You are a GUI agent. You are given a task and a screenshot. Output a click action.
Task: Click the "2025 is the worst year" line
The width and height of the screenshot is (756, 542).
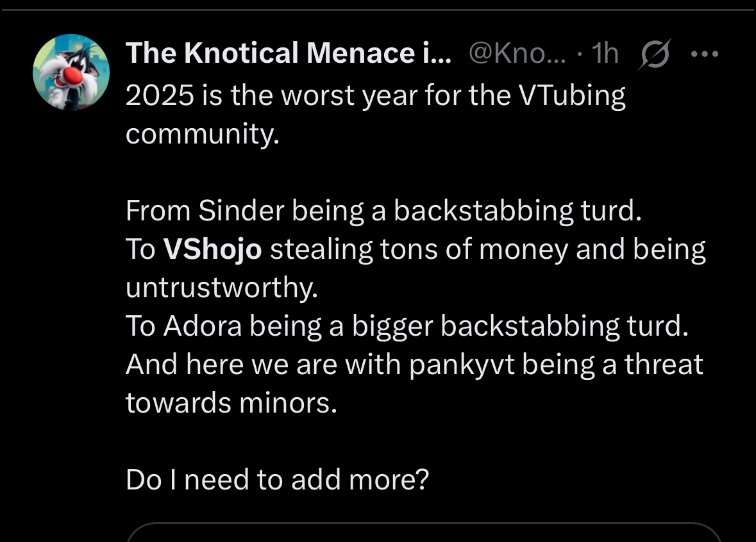pos(375,96)
